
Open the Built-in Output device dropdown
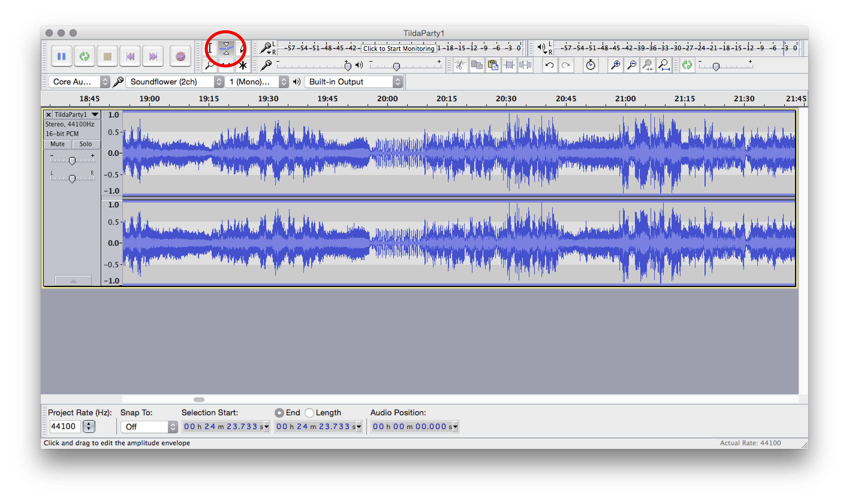click(x=353, y=82)
